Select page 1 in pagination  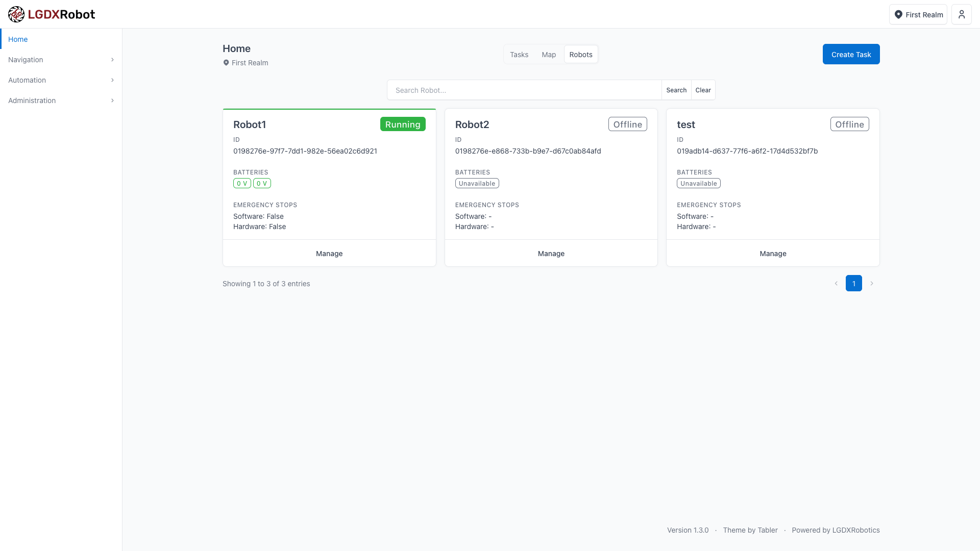pyautogui.click(x=853, y=283)
